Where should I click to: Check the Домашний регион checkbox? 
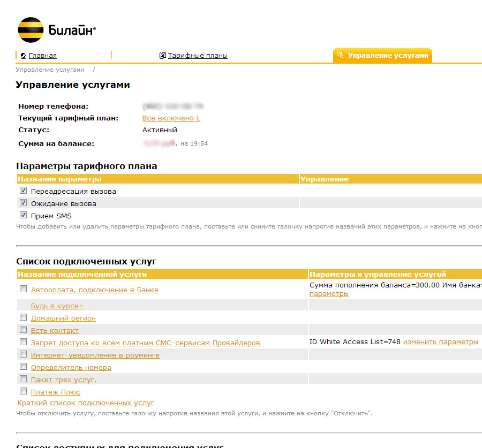[x=24, y=317]
